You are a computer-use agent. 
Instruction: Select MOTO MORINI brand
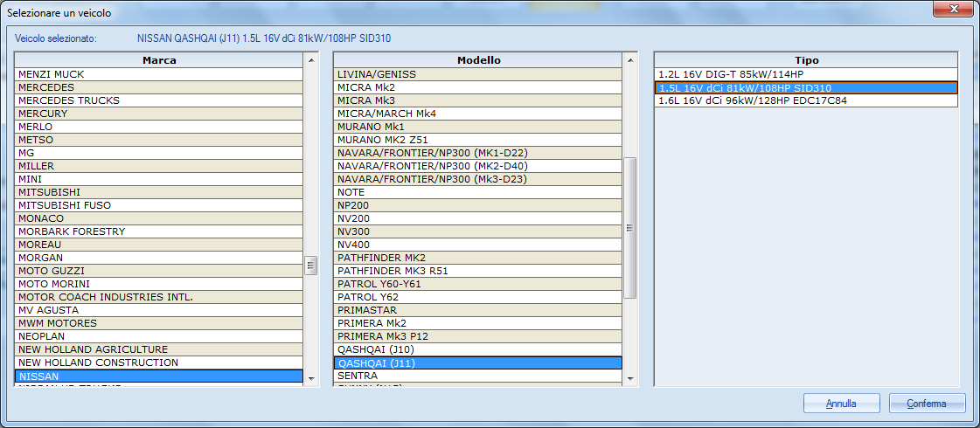tap(159, 284)
